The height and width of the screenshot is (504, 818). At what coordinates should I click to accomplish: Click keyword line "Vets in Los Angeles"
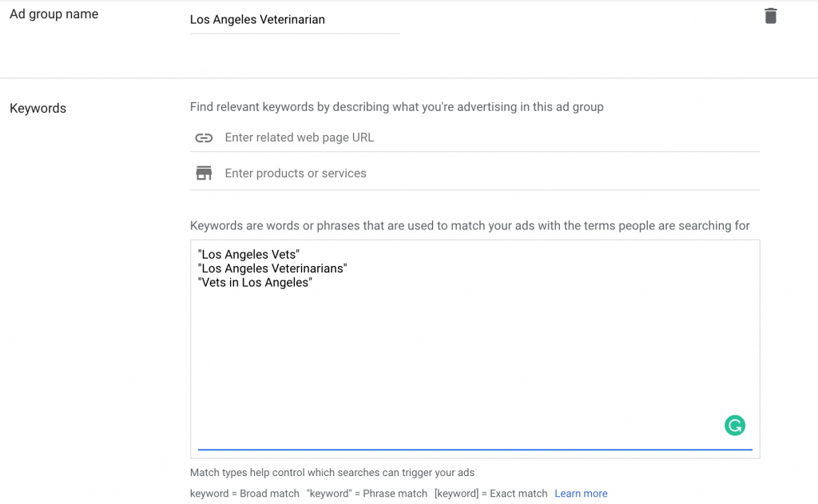tap(255, 283)
